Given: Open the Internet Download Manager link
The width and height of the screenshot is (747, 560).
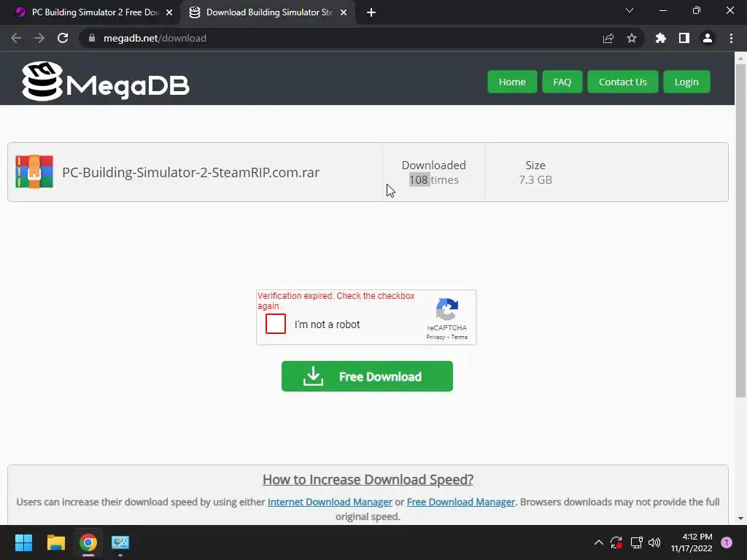Looking at the screenshot, I should click(330, 502).
